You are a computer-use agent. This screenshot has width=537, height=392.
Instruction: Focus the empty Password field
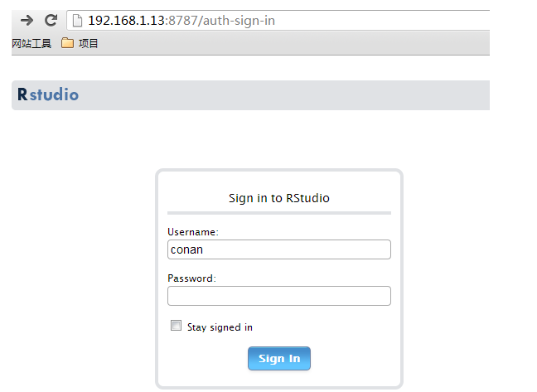pos(279,296)
